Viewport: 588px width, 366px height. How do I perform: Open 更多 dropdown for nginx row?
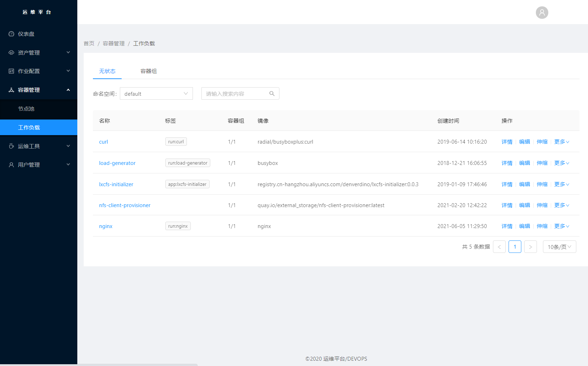pyautogui.click(x=562, y=226)
